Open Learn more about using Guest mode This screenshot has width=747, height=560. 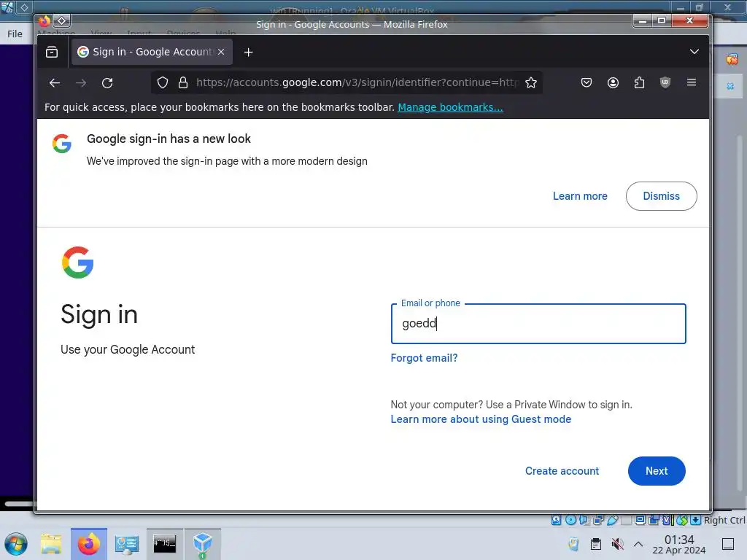(481, 419)
